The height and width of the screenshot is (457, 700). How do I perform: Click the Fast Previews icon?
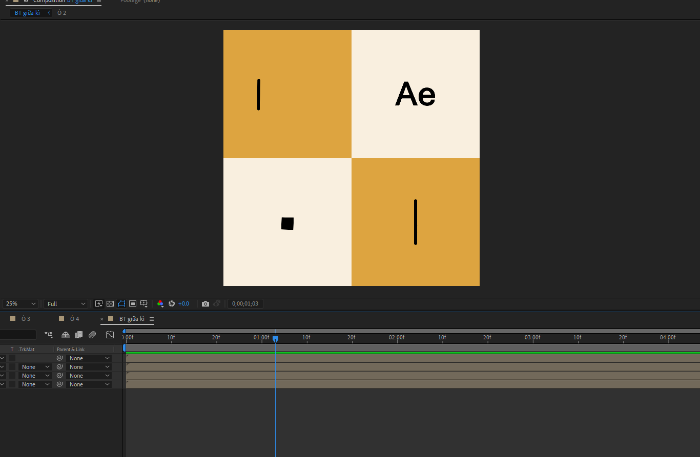99,303
